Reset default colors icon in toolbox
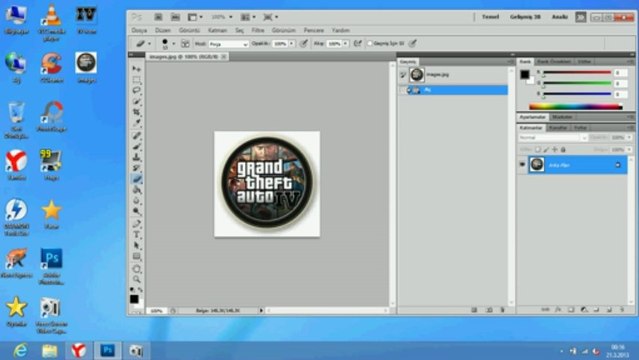Screen dimensions: 639x360 tap(132, 289)
